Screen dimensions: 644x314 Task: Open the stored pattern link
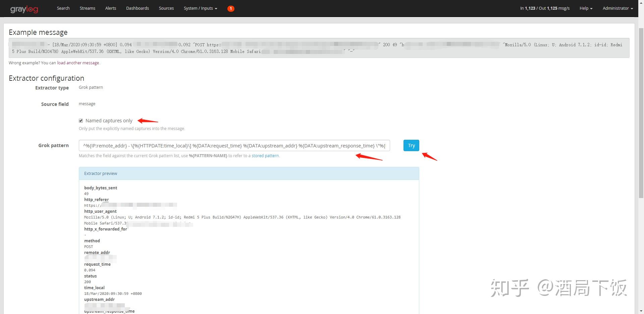[265, 155]
